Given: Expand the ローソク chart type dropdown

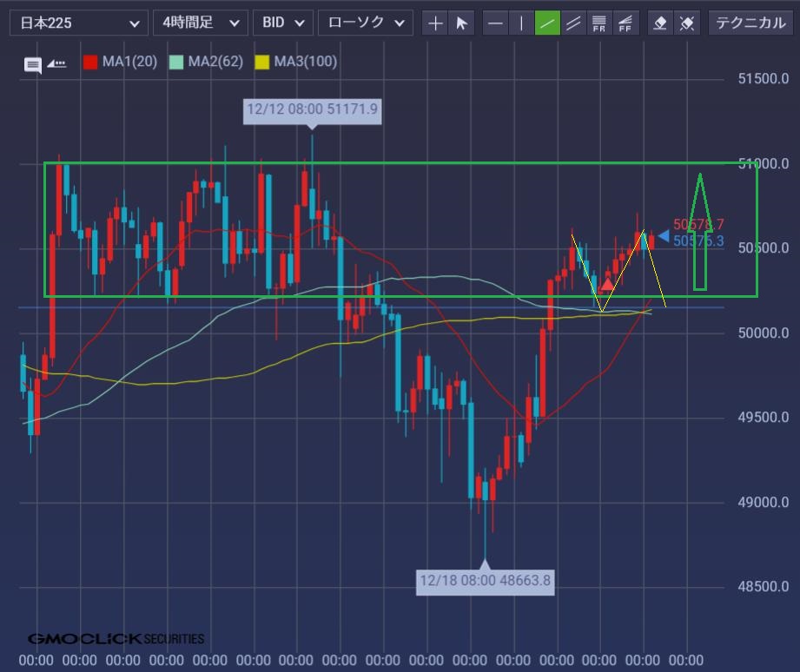Looking at the screenshot, I should click(x=365, y=23).
